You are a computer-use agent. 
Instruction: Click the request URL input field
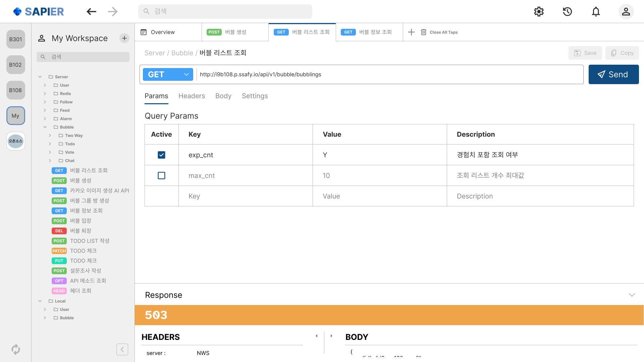coord(389,74)
